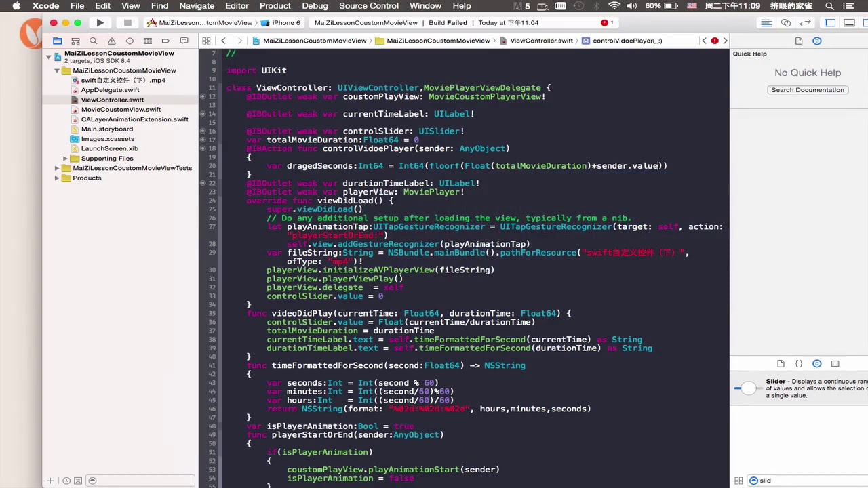The height and width of the screenshot is (488, 868).
Task: Open the Project navigator tab
Action: [x=58, y=41]
